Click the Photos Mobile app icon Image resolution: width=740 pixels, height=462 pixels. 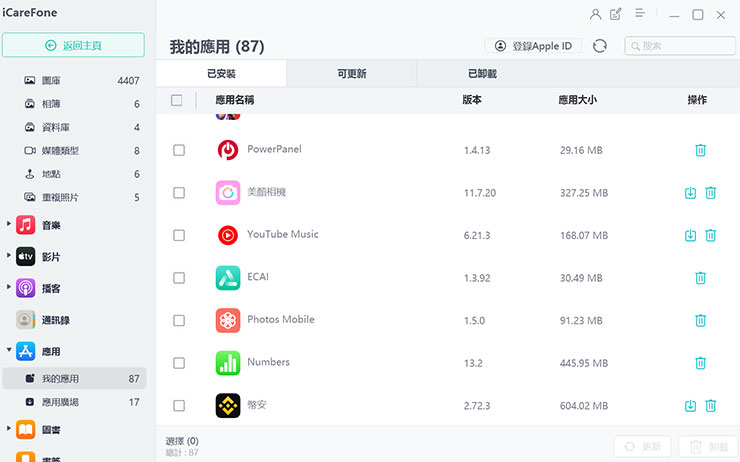click(x=228, y=320)
